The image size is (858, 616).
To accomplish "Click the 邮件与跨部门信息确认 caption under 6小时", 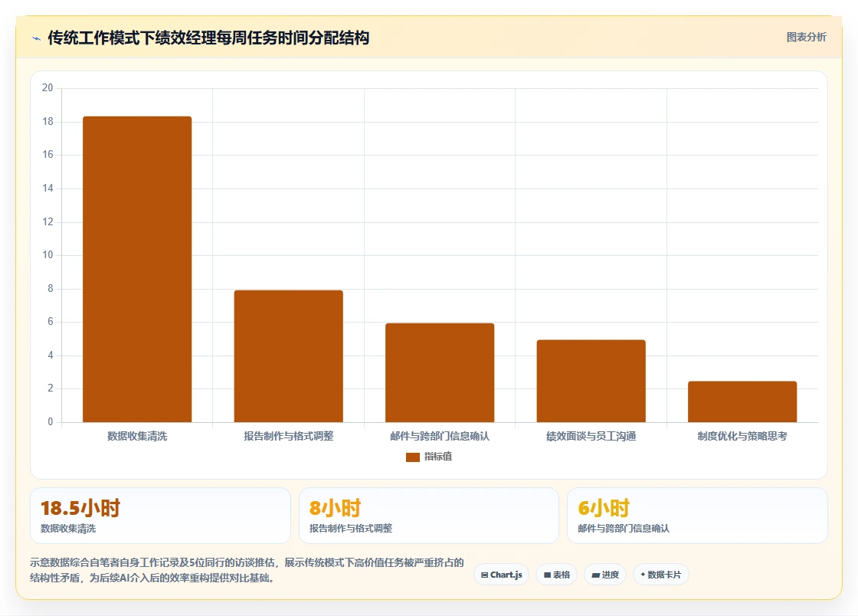I will [624, 529].
